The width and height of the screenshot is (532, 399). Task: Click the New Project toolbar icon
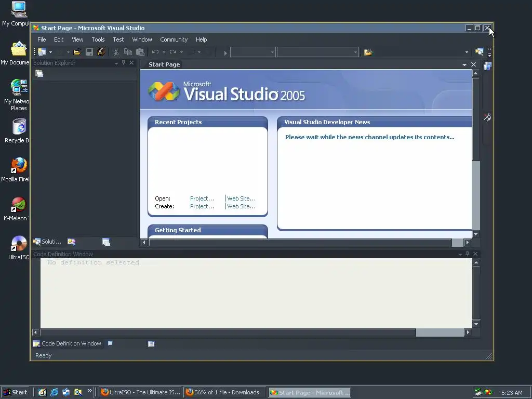(42, 52)
